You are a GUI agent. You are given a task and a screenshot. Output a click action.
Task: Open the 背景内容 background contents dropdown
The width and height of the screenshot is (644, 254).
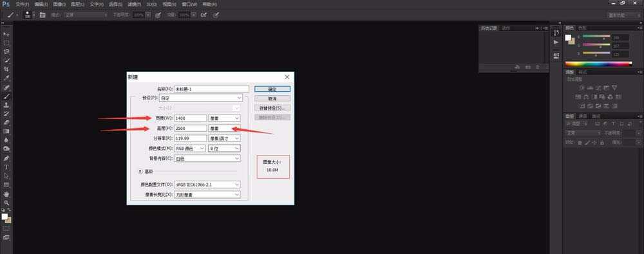[207, 158]
